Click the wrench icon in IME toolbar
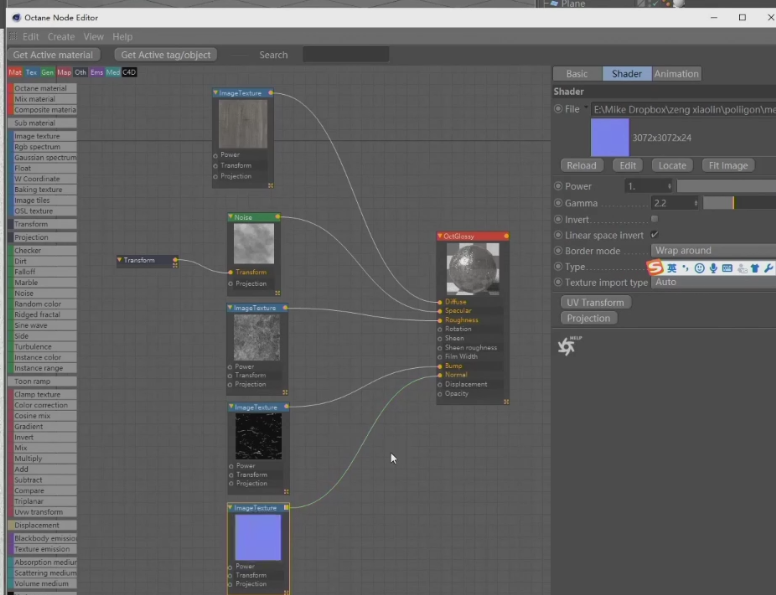Image resolution: width=776 pixels, height=595 pixels. click(x=768, y=268)
